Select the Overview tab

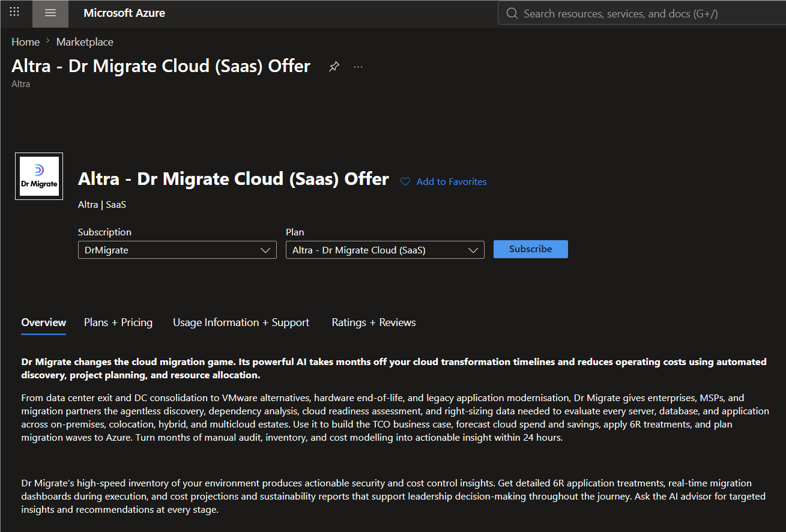tap(44, 322)
